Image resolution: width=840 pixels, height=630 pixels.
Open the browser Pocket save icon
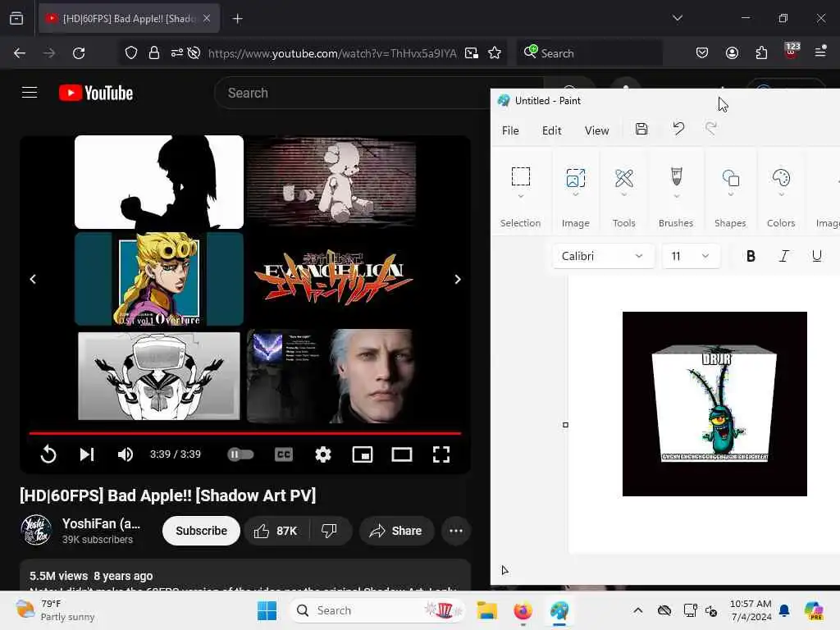click(702, 52)
